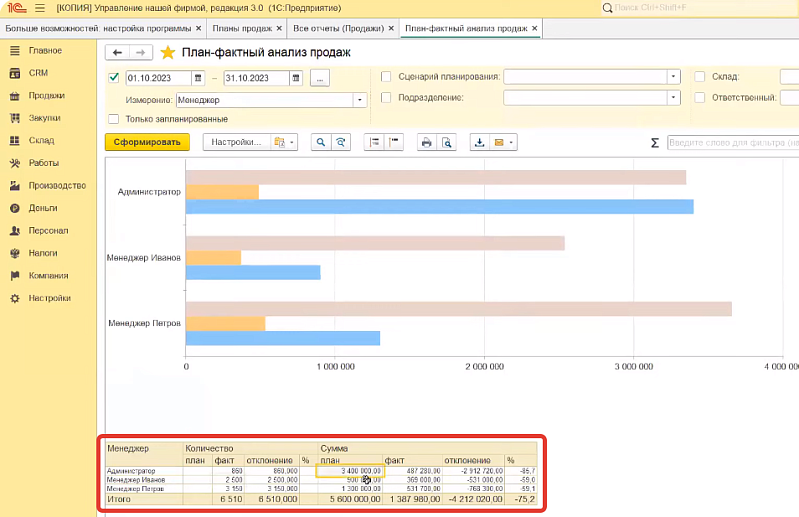
Task: Enable Склад filter checkbox
Action: 700,76
